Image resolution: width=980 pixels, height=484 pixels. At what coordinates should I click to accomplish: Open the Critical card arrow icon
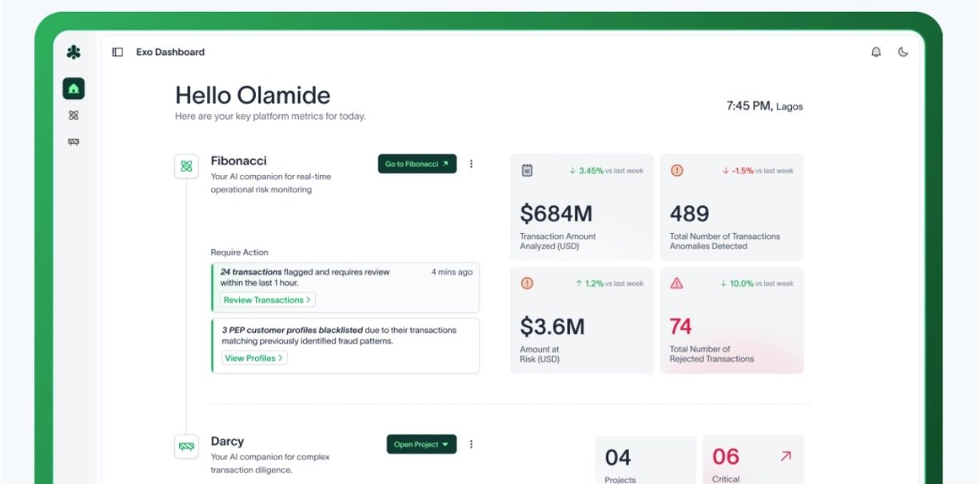(x=785, y=456)
